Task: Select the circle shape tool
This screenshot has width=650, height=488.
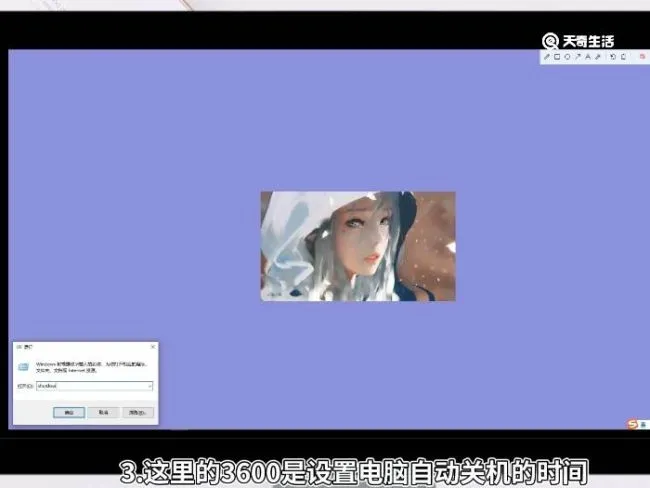Action: (x=567, y=57)
